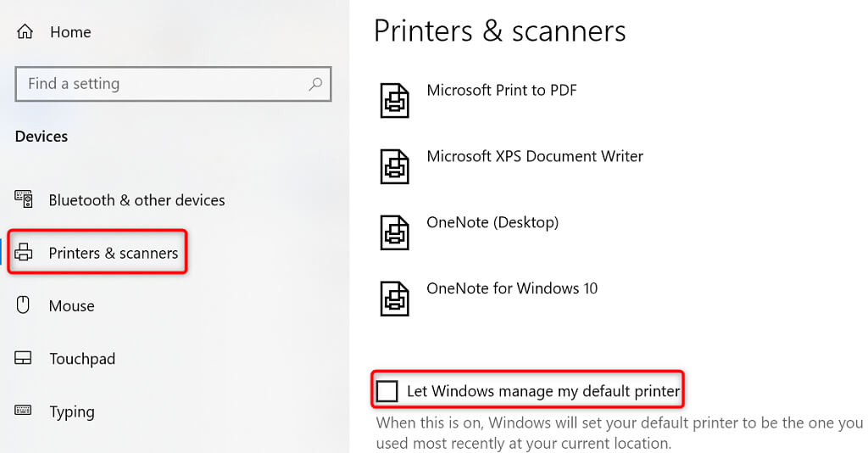Click the Home house icon
Screen dimensions: 868x453
pos(25,32)
